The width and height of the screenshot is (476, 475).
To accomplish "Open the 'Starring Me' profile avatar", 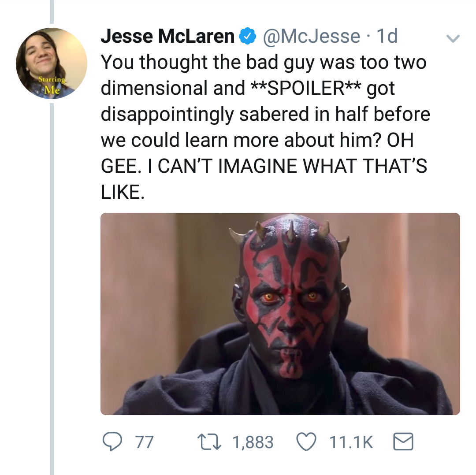I will (x=51, y=63).
